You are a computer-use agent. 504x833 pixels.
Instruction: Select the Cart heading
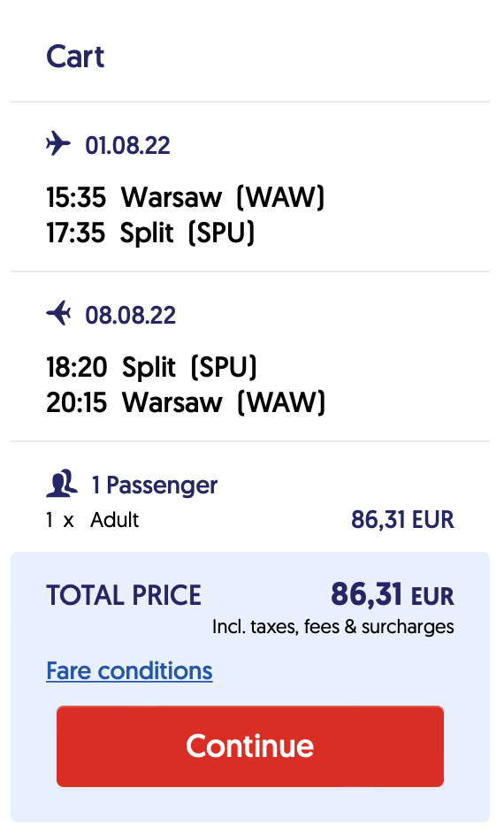pos(75,57)
